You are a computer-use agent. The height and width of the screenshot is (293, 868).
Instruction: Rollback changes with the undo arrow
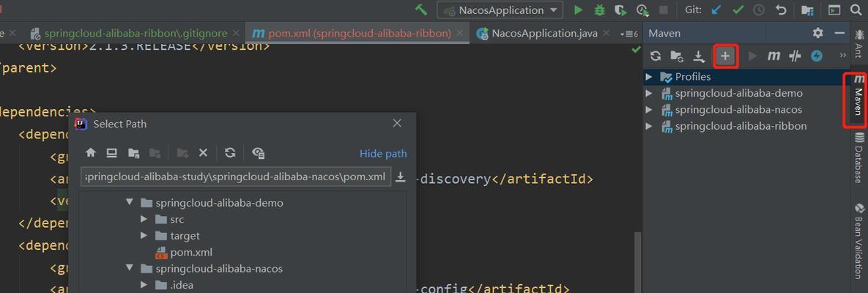point(781,10)
